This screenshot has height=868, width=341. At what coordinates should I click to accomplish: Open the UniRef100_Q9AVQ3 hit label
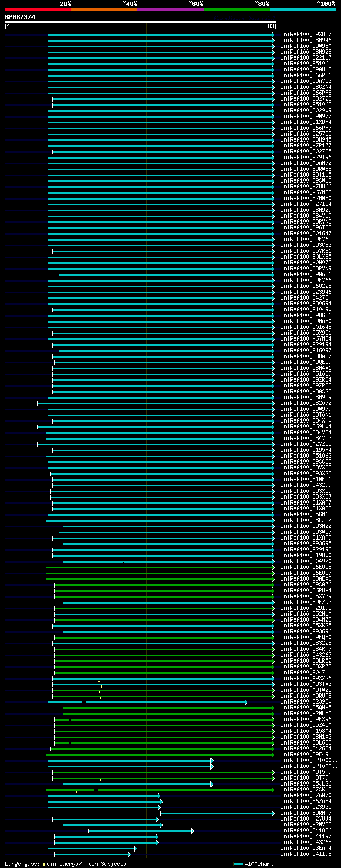[306, 81]
